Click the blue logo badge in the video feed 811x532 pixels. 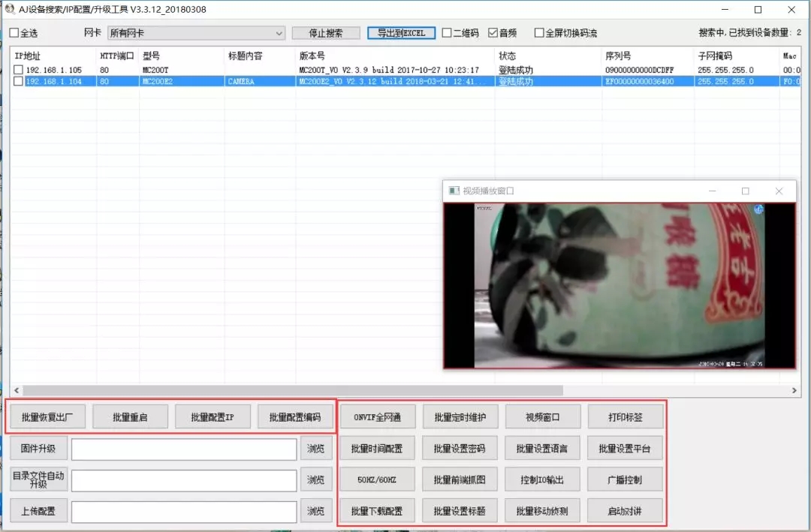click(758, 210)
